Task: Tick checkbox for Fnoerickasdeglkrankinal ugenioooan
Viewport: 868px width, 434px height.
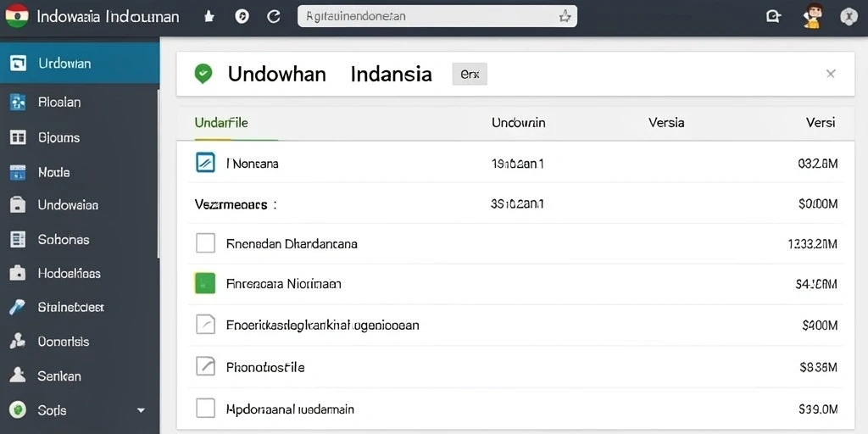Action: pyautogui.click(x=205, y=325)
